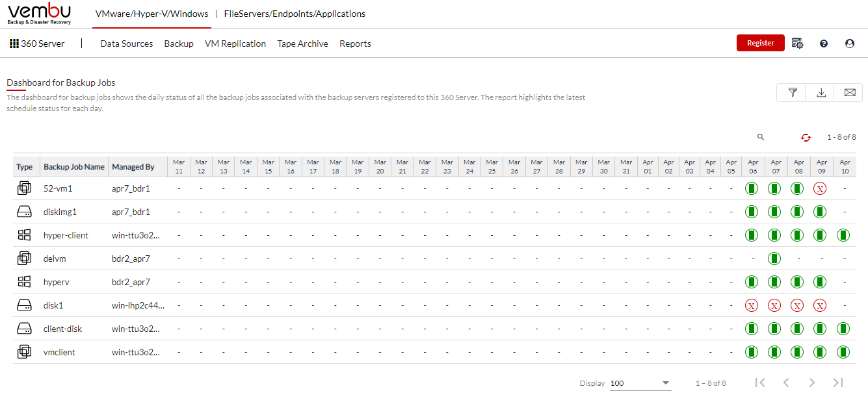Open the search magnifier icon
Viewport: 868px width, 404px height.
761,137
